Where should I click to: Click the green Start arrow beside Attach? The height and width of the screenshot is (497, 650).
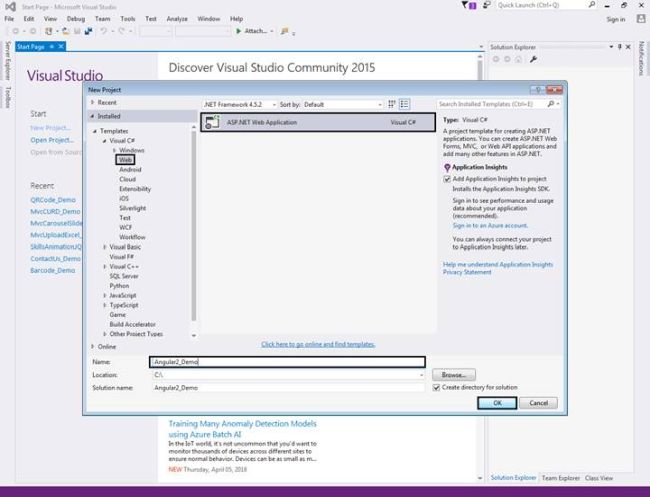pyautogui.click(x=238, y=31)
